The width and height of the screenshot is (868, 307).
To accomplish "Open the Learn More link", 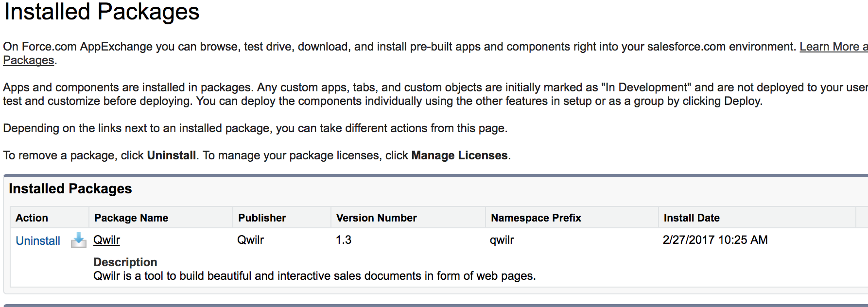I will [x=833, y=47].
